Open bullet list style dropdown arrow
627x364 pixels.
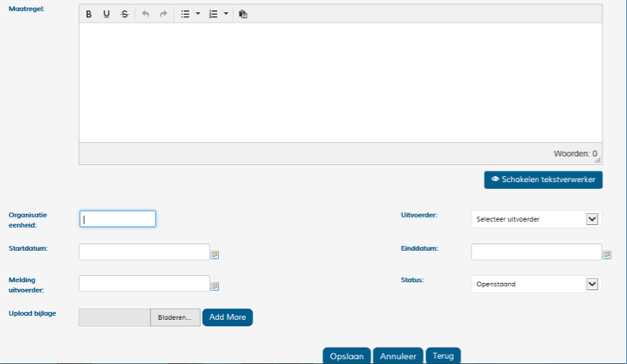pos(198,14)
